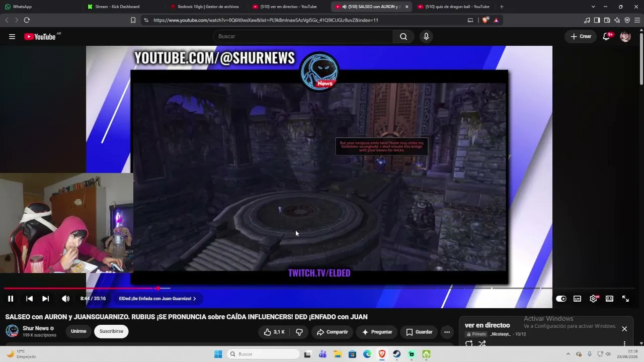Switch to the ver en directoo YouTube tab
This screenshot has height=362, width=644.
pyautogui.click(x=289, y=7)
